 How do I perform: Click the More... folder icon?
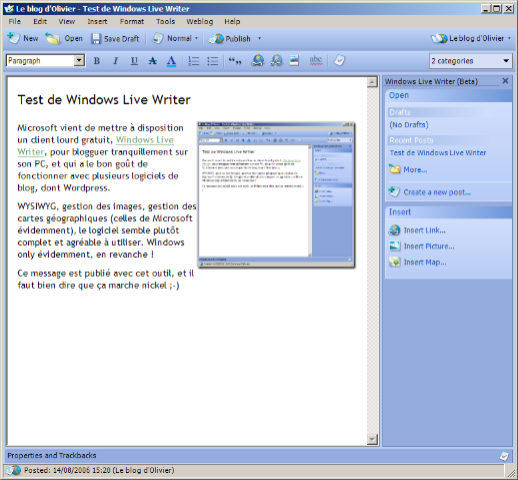click(395, 169)
